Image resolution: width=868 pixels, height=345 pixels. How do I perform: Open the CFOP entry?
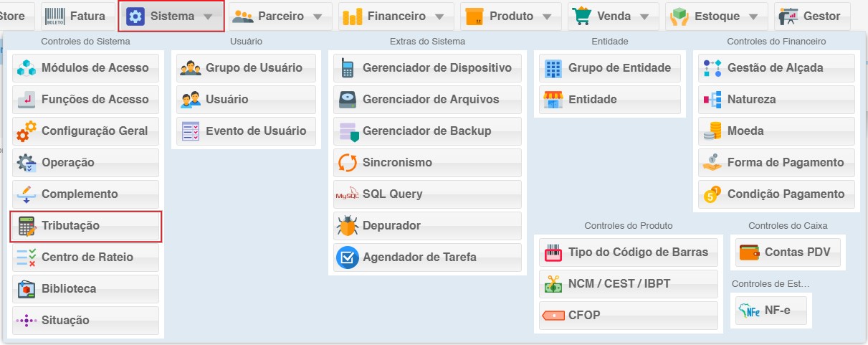(x=628, y=316)
